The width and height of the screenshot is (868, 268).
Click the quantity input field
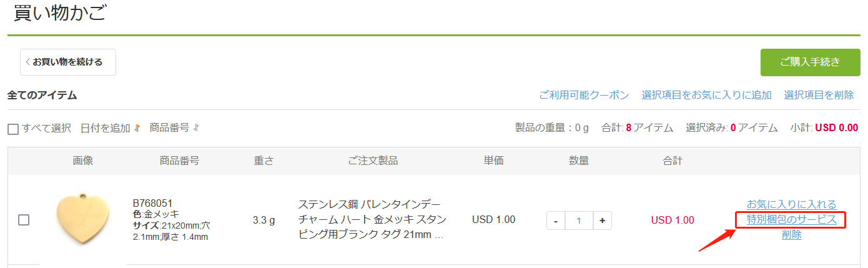579,221
